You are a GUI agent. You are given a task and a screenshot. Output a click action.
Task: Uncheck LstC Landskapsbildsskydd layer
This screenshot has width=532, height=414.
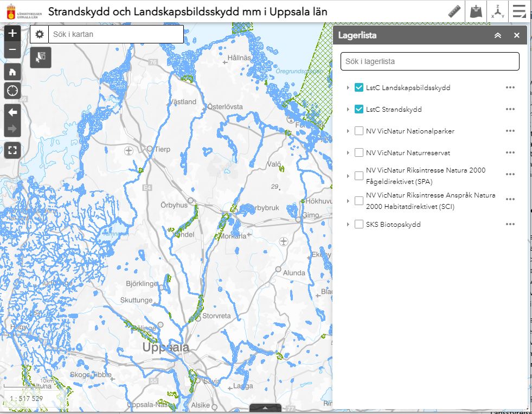pyautogui.click(x=359, y=87)
